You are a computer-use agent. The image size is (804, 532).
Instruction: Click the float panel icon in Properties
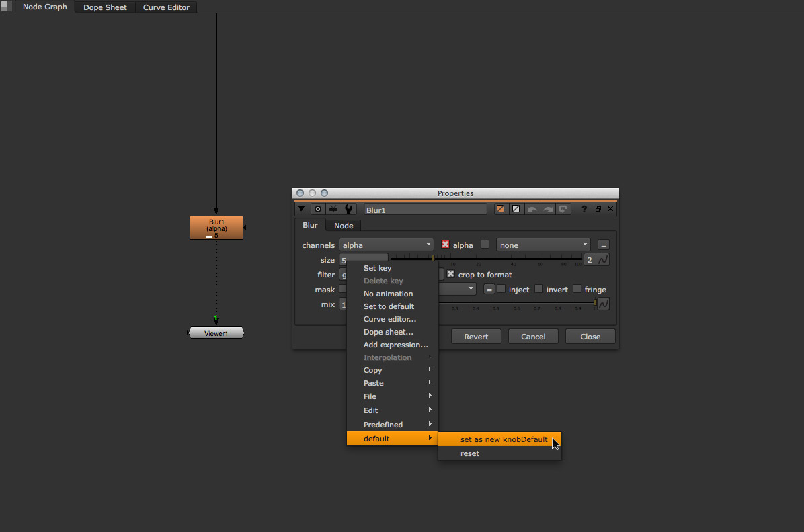tap(598, 209)
